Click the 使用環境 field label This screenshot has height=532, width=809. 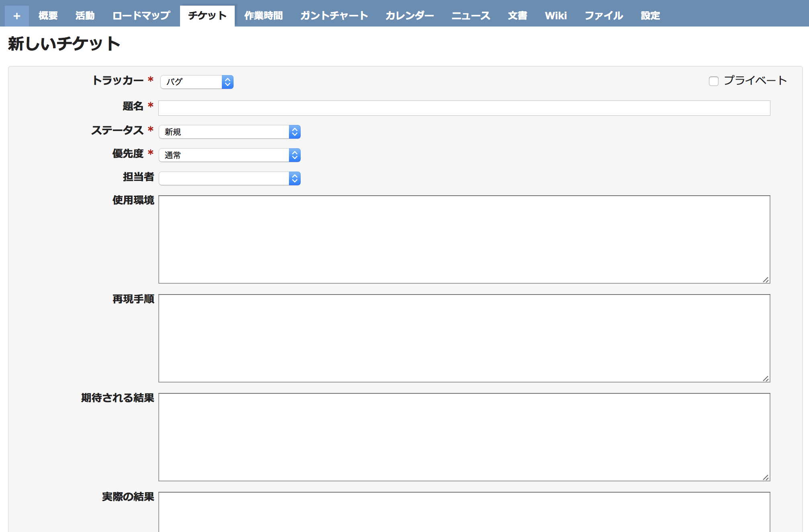click(133, 200)
